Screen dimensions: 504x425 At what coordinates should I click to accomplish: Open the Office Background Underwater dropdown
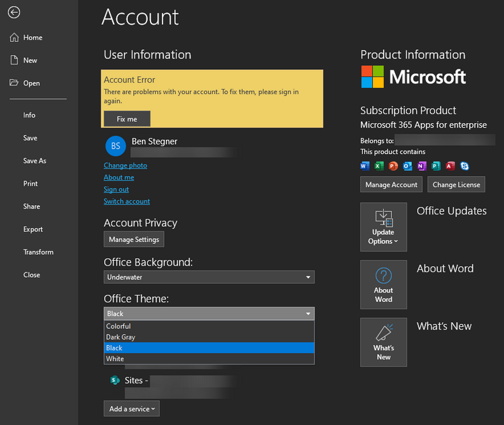(209, 277)
